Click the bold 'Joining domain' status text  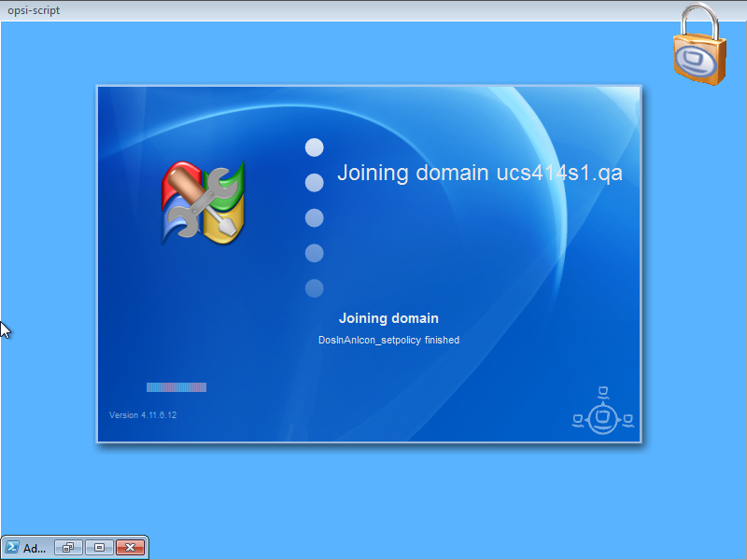[388, 318]
